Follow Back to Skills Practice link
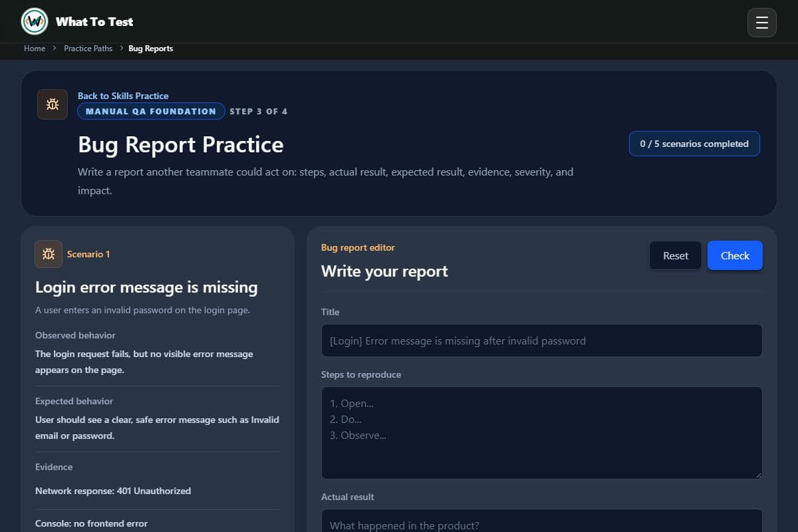Screen dimensions: 798x532 tap(123, 96)
